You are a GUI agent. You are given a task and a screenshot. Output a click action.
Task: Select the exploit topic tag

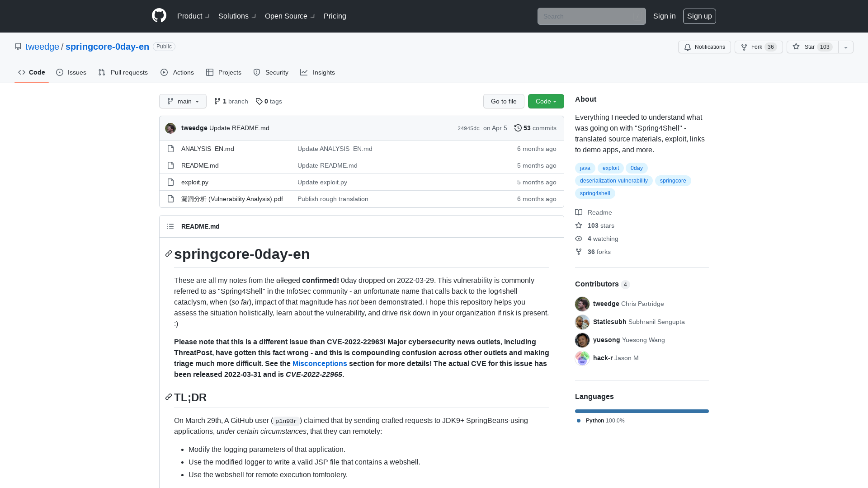click(611, 168)
